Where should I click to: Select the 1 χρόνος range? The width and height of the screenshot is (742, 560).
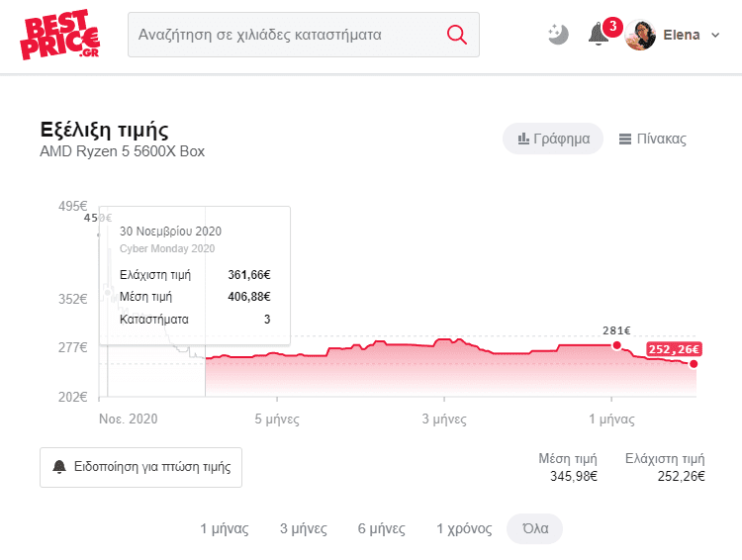tap(464, 528)
